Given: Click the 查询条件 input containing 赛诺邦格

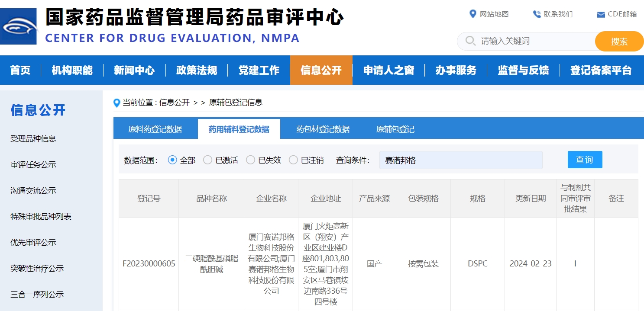Looking at the screenshot, I should point(460,160).
